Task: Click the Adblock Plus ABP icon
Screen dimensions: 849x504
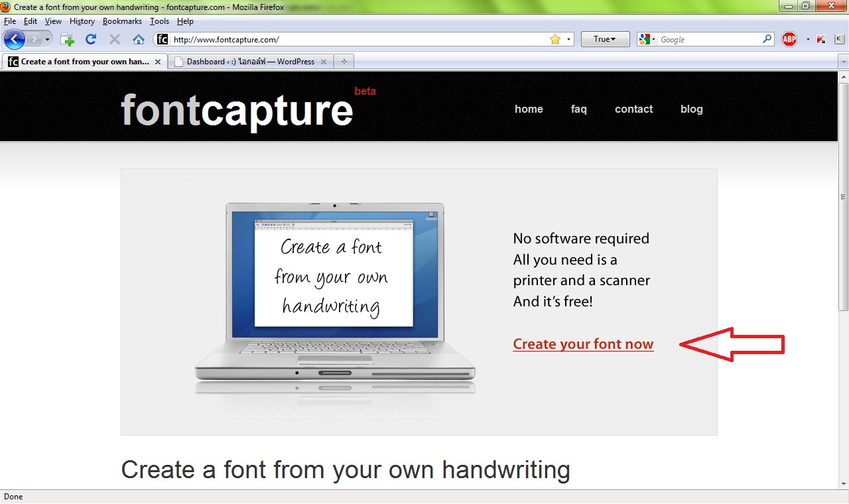Action: (789, 39)
